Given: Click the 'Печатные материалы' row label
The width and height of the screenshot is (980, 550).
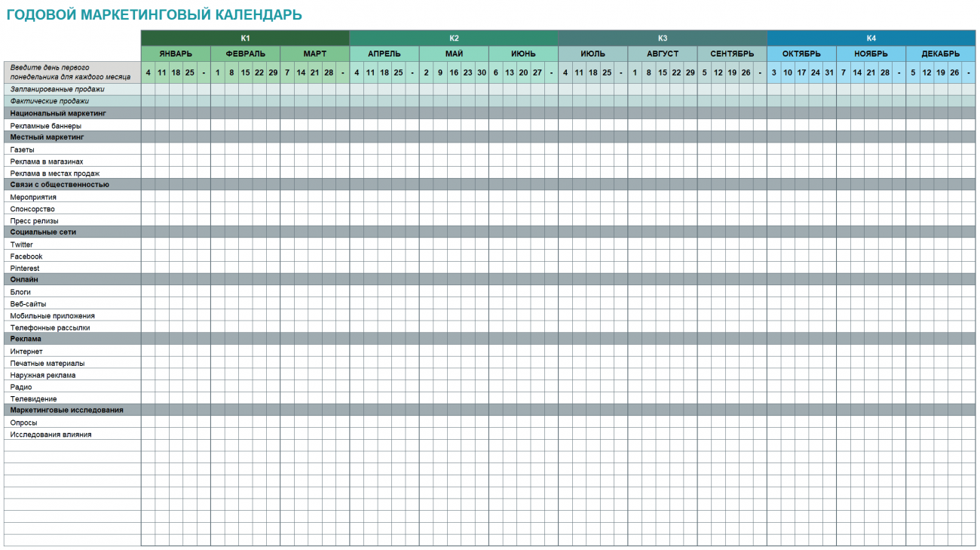Looking at the screenshot, I should click(72, 363).
